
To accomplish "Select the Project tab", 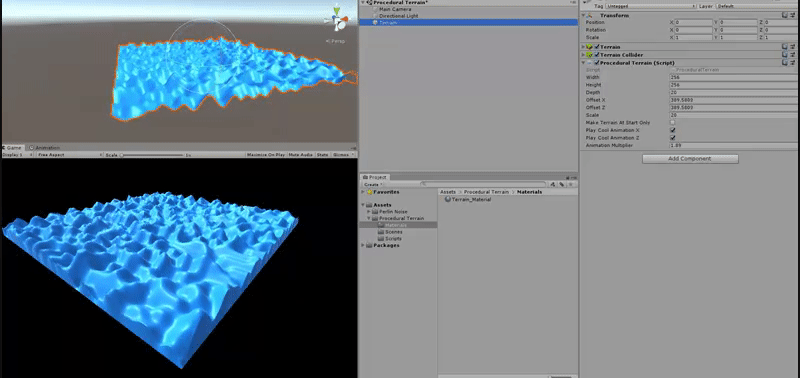I will point(375,177).
